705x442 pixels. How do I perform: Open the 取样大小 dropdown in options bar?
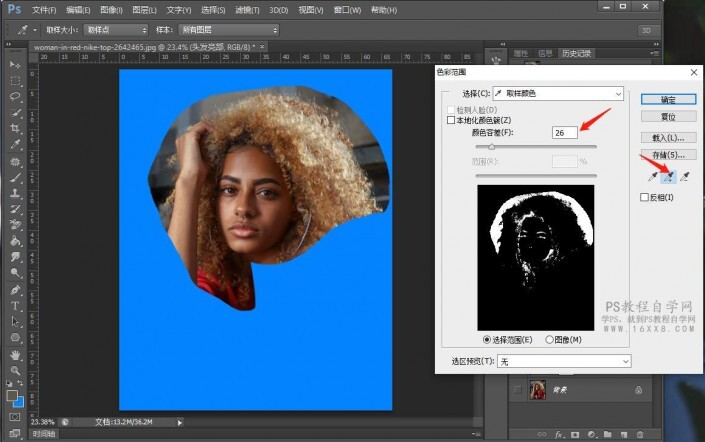click(115, 30)
